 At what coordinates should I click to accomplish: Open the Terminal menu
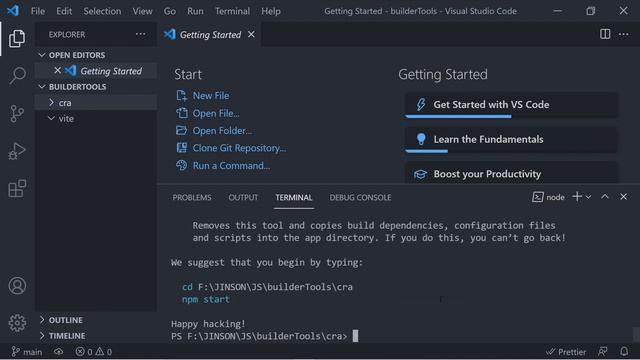[x=233, y=11]
